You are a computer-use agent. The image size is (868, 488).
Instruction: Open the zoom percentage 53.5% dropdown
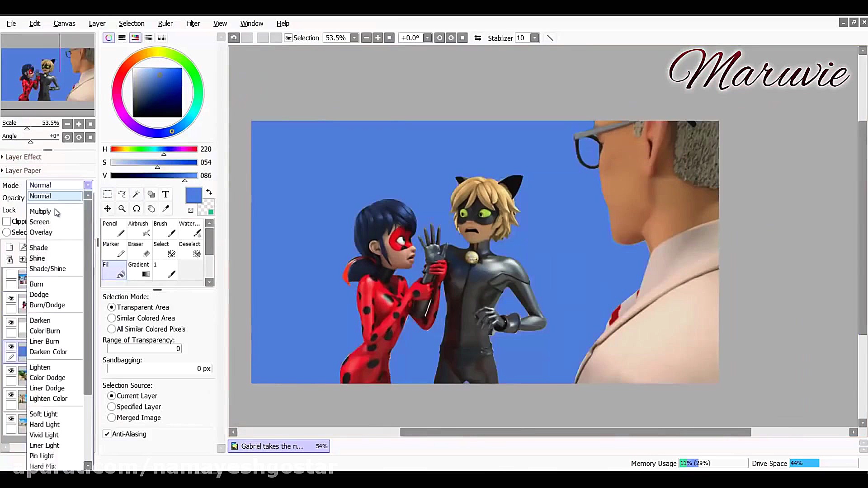(x=354, y=38)
